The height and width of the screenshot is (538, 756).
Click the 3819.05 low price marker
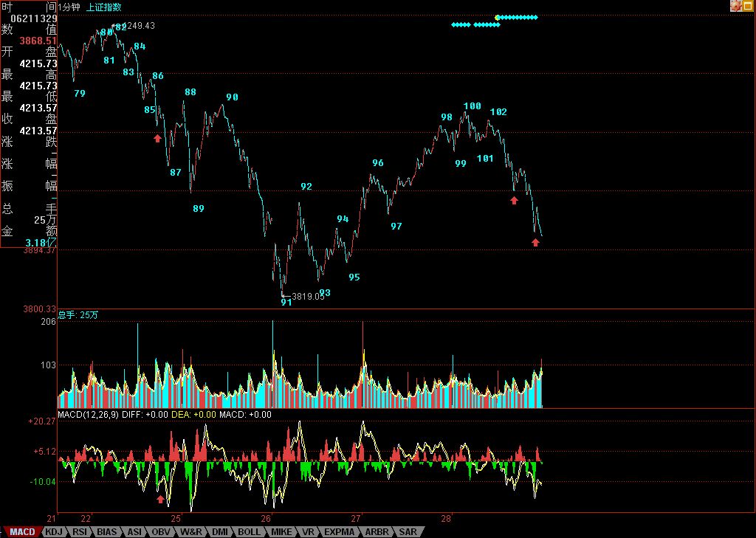307,296
